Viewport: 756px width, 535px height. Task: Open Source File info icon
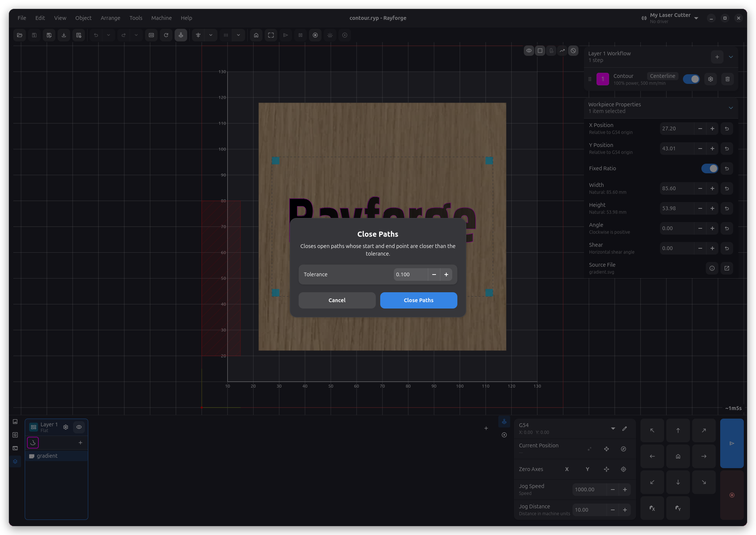coord(712,268)
